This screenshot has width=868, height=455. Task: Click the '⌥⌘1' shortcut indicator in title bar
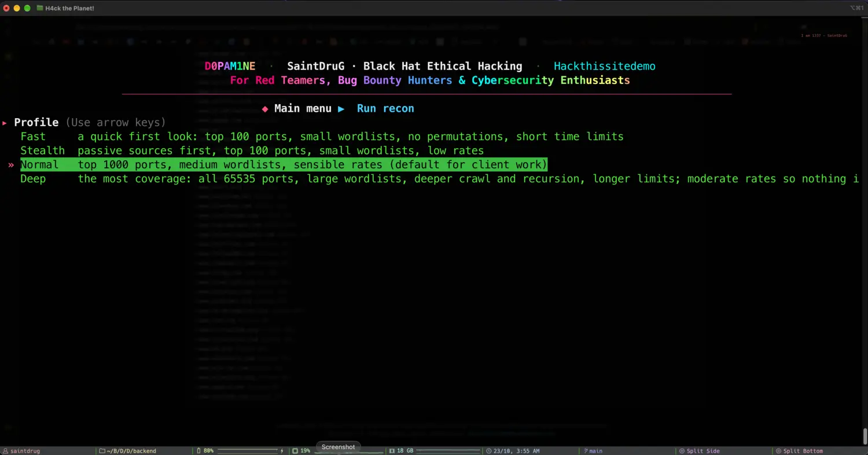[x=856, y=8]
